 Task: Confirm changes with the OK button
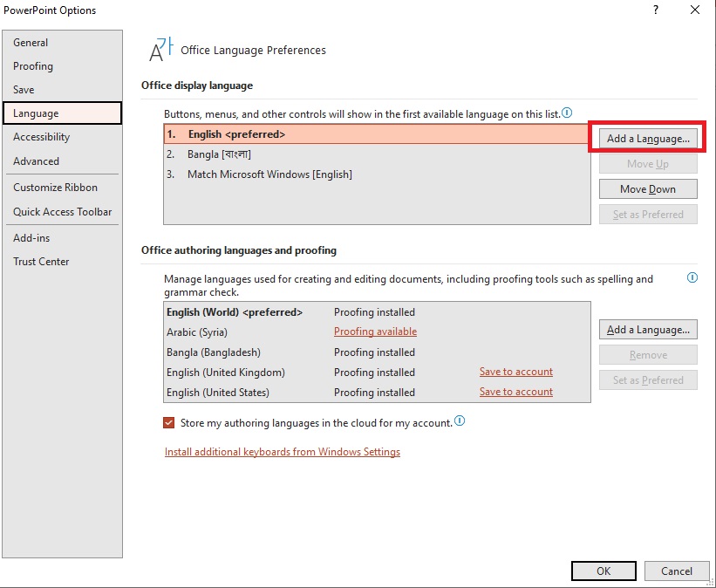click(603, 571)
